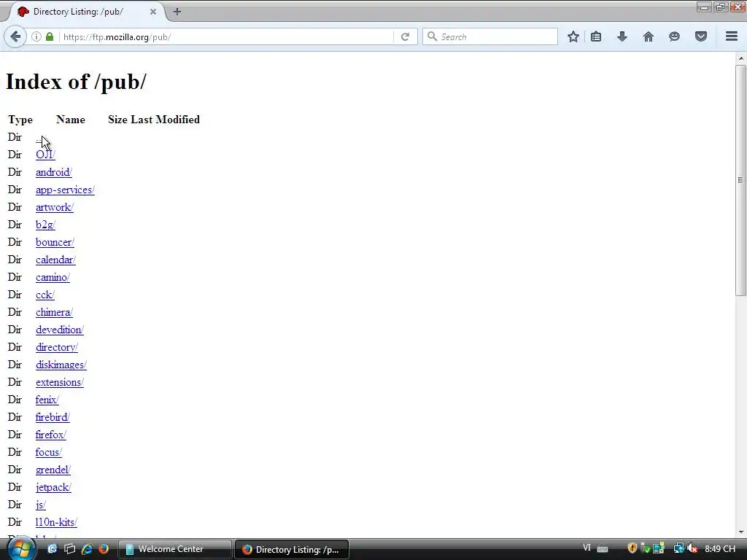Open the devedition/ directory link

[x=60, y=330]
